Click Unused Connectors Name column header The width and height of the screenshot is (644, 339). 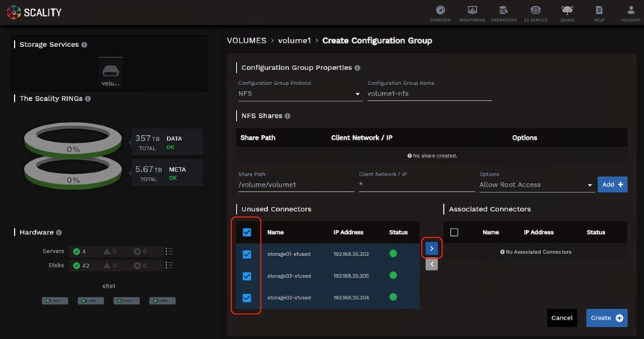(275, 232)
